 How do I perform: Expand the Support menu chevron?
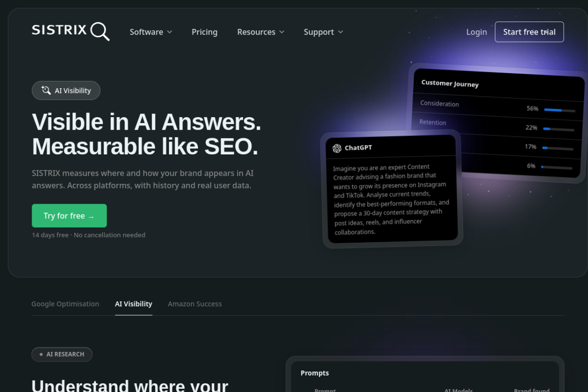tap(340, 32)
